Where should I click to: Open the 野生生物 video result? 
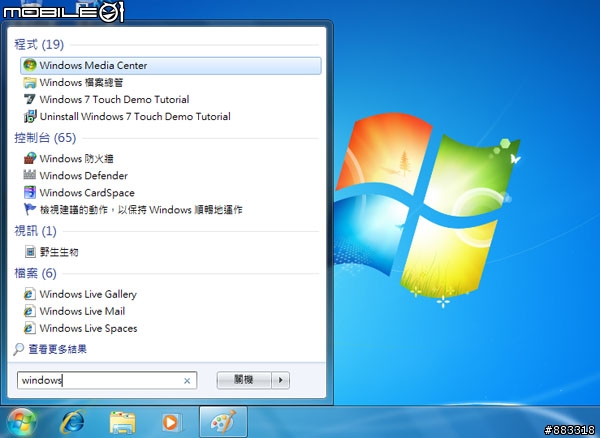tap(59, 252)
